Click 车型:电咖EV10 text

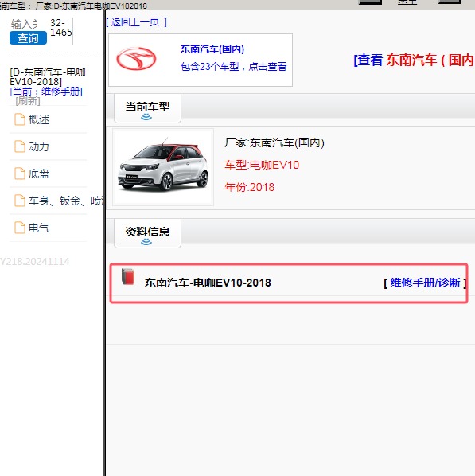[x=262, y=165]
